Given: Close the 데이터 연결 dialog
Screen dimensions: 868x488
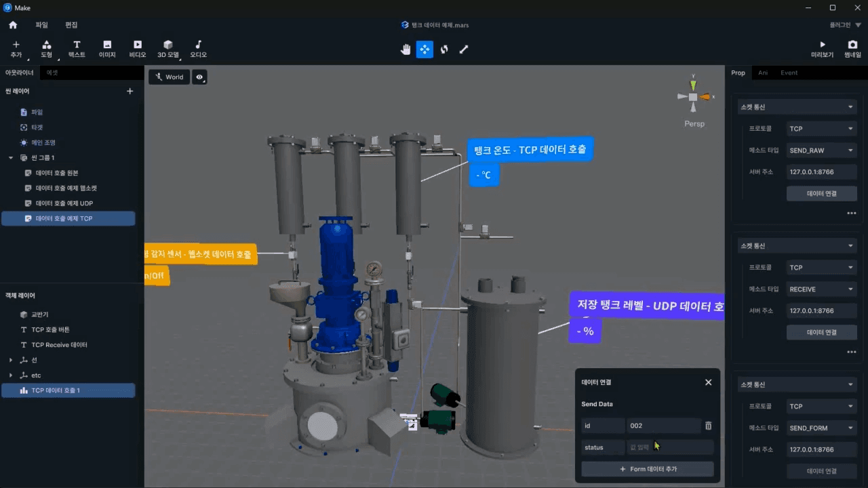Looking at the screenshot, I should click(708, 382).
